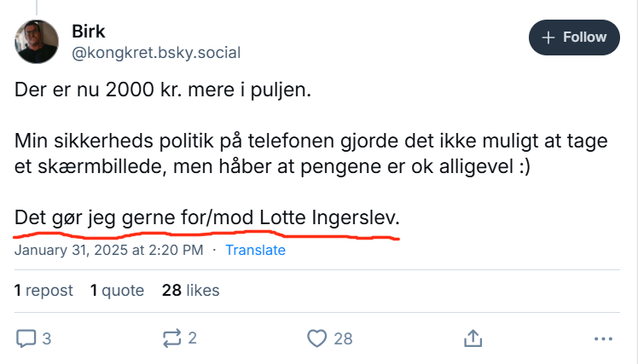
Task: Follow the user Birk
Action: tap(573, 38)
